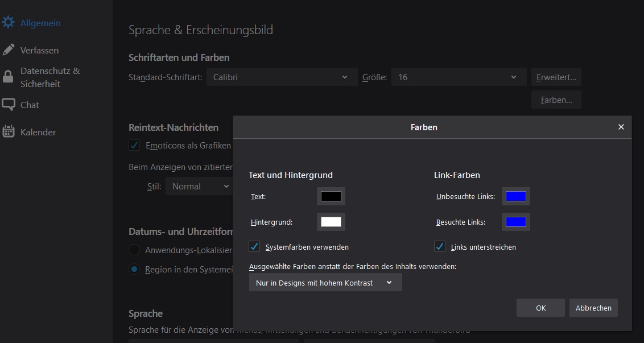
Task: Click the Kalender calendar icon
Action: click(x=8, y=132)
